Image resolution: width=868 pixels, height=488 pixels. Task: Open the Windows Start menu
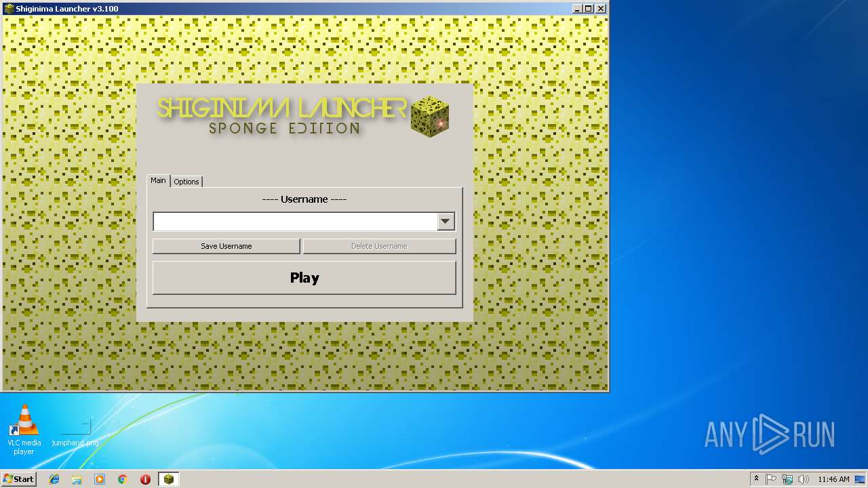pos(18,479)
